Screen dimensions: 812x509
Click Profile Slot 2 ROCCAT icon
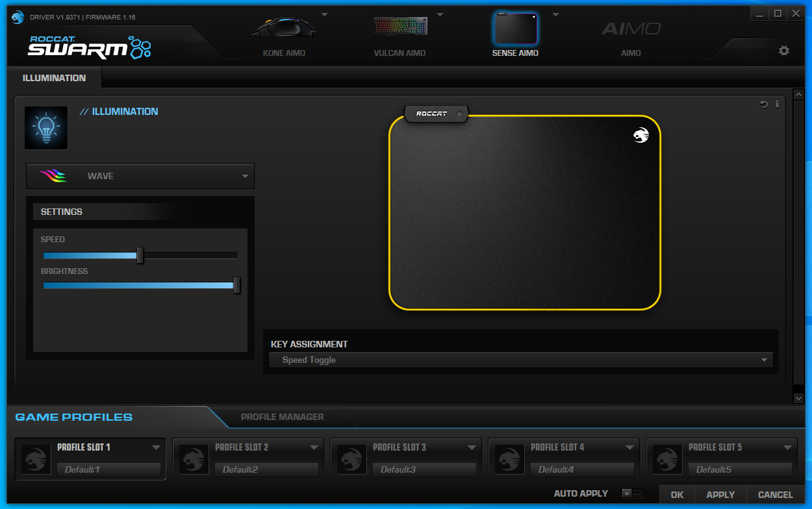(194, 460)
